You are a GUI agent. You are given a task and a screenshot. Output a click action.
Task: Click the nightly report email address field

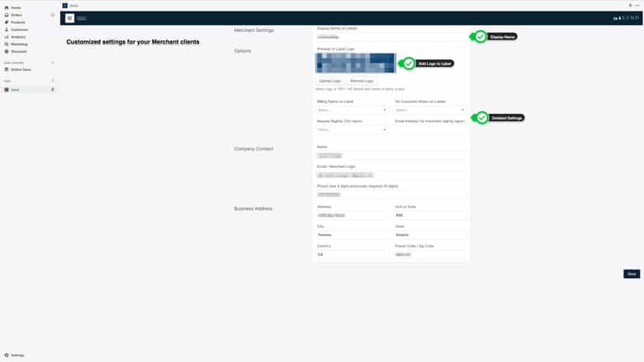(x=430, y=130)
